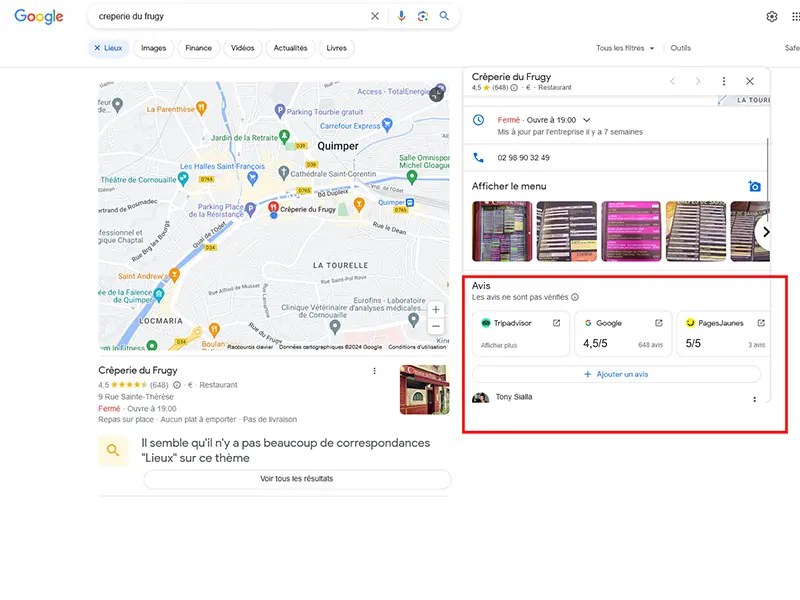
Task: Open the Google apps grid
Action: [795, 17]
